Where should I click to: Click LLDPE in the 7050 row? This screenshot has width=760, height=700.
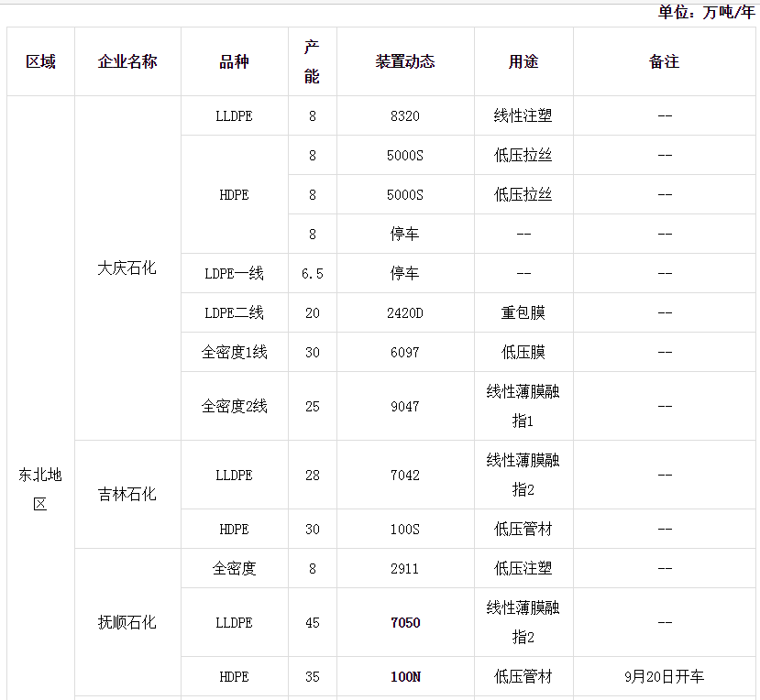pyautogui.click(x=234, y=622)
